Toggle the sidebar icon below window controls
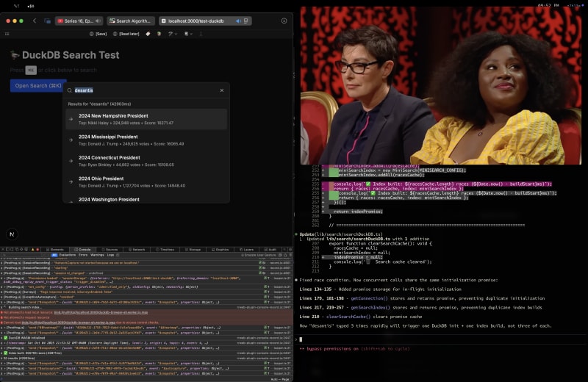Image resolution: width=588 pixels, height=382 pixels. pyautogui.click(x=7, y=34)
